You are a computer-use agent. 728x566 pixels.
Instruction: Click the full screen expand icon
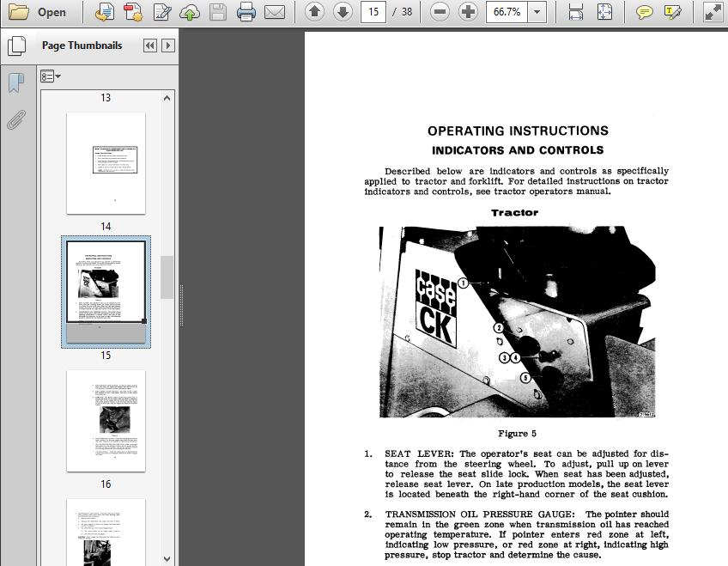click(713, 12)
